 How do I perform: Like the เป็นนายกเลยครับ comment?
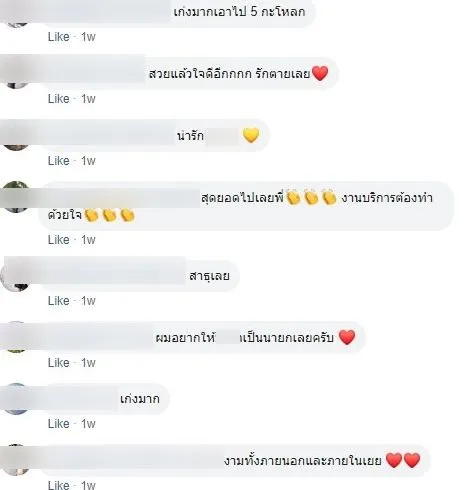(59, 363)
